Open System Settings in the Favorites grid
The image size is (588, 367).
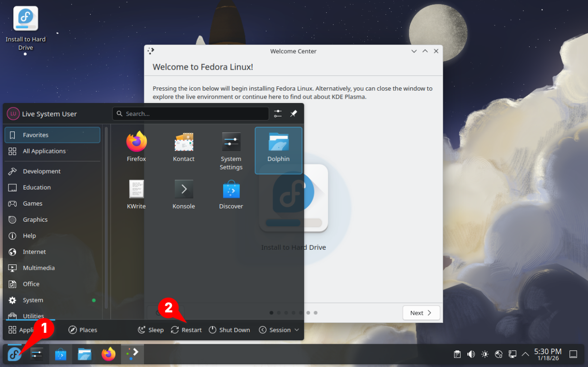(231, 150)
